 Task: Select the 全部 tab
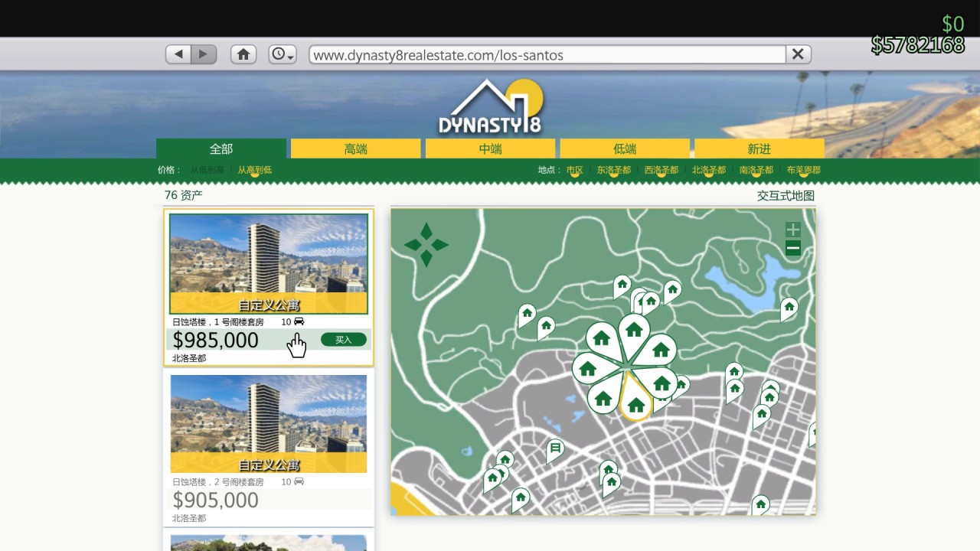point(221,149)
